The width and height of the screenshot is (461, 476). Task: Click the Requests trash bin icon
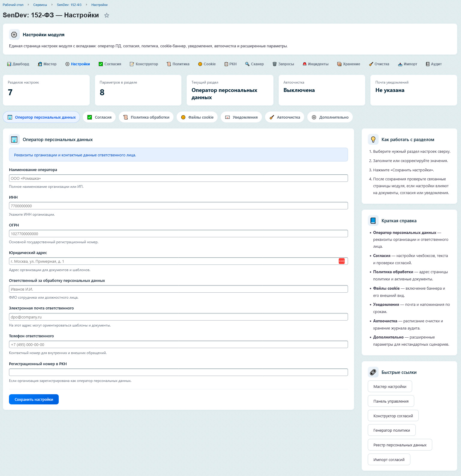coord(275,64)
